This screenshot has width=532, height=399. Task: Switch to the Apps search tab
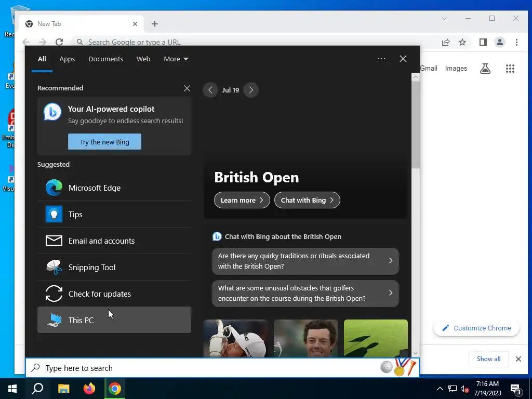67,59
